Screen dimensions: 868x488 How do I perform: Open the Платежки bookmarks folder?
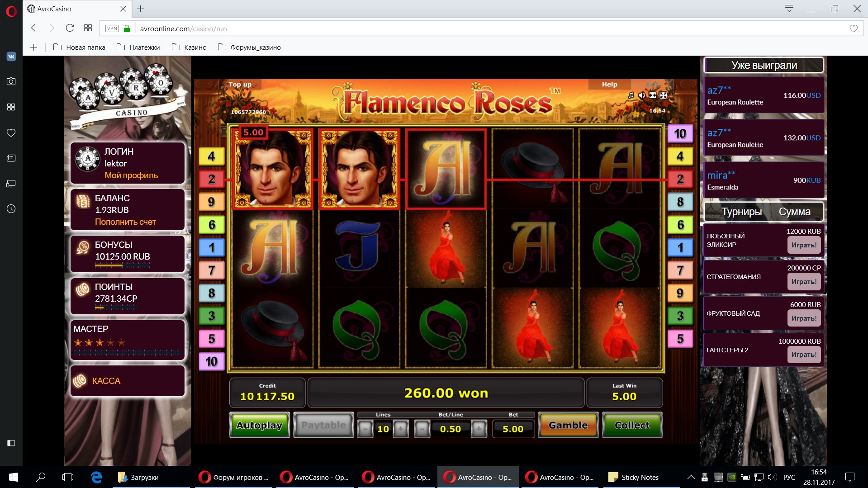[138, 47]
